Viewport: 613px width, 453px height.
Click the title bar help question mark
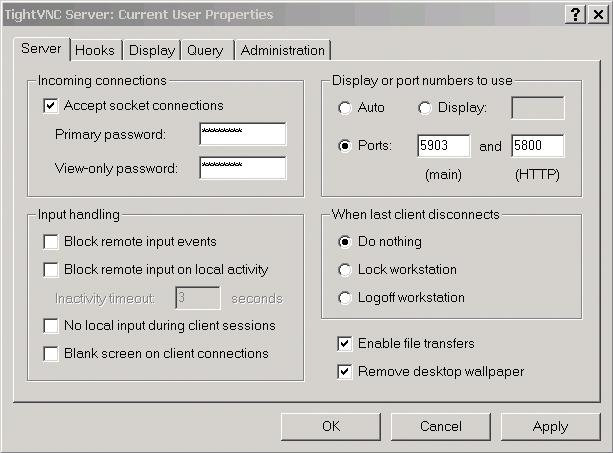pos(575,15)
